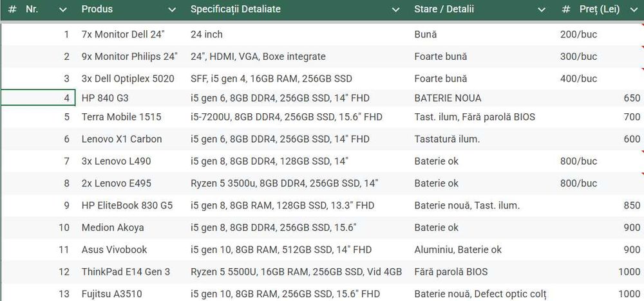Select the Nr. column header
The image size is (644, 301).
coord(32,9)
